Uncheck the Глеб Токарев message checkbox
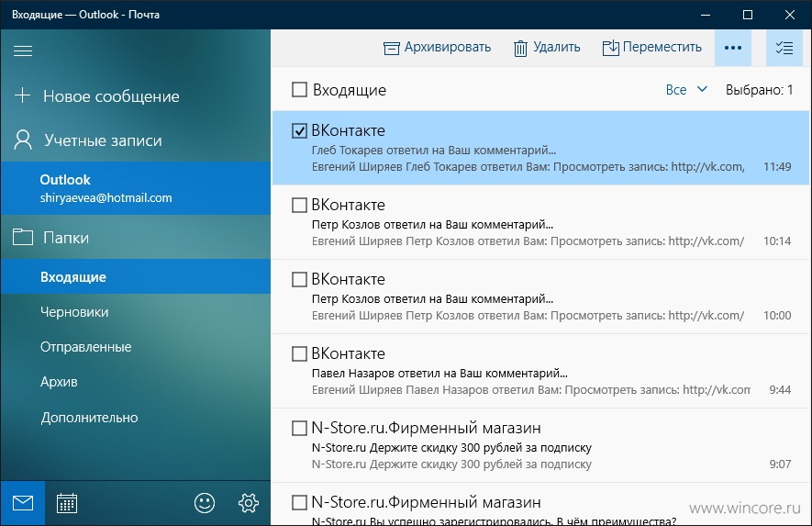The width and height of the screenshot is (812, 526). [x=299, y=130]
